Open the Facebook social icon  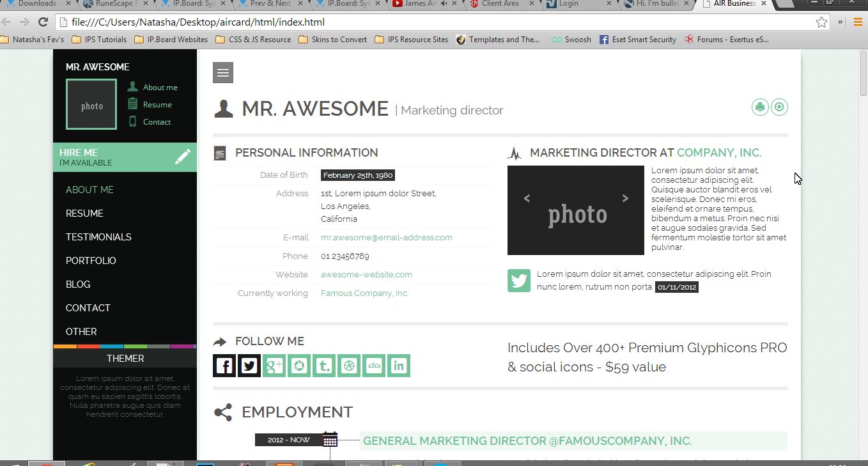coord(224,366)
